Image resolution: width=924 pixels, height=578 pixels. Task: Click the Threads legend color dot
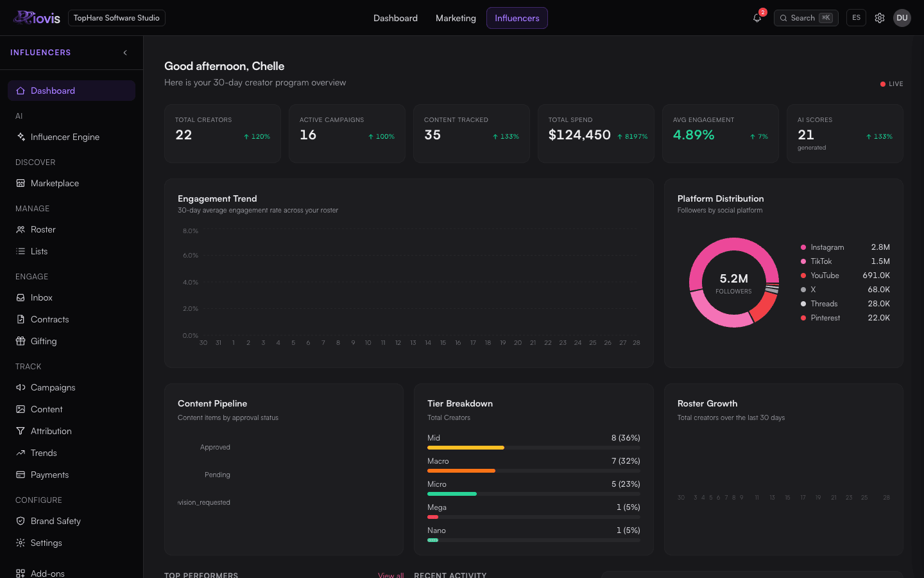click(x=803, y=304)
